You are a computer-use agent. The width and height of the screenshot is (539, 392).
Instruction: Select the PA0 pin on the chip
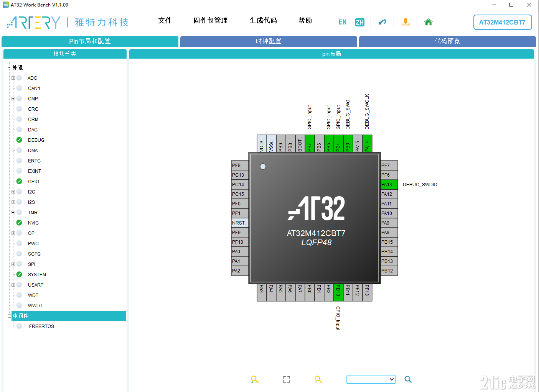point(240,252)
